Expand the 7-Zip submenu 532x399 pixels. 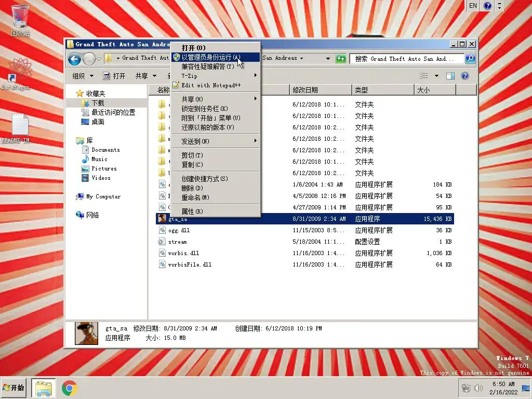tap(216, 76)
